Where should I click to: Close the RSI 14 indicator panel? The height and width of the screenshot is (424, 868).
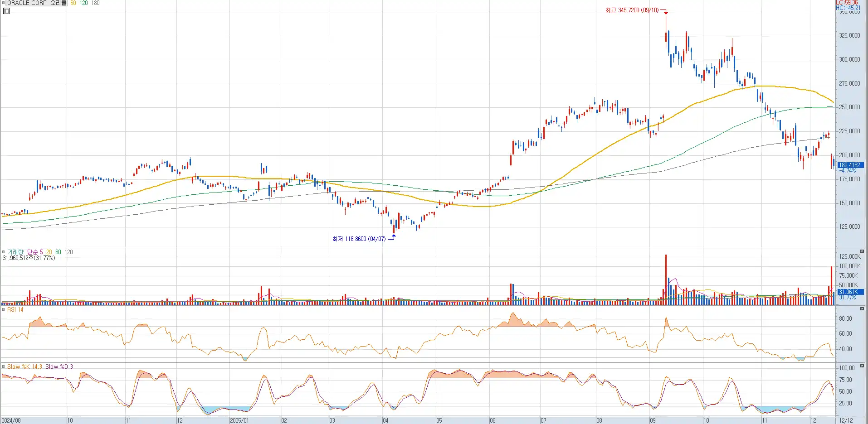tap(862, 308)
